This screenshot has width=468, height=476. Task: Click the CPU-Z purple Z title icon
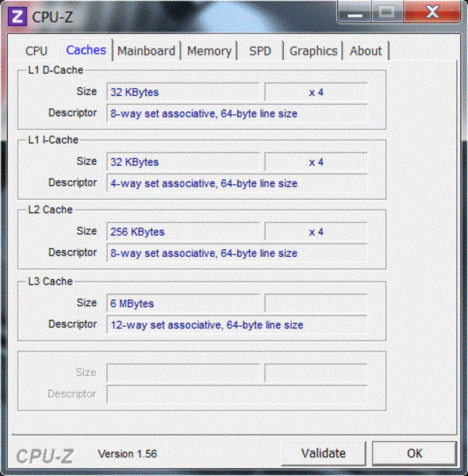[x=17, y=17]
